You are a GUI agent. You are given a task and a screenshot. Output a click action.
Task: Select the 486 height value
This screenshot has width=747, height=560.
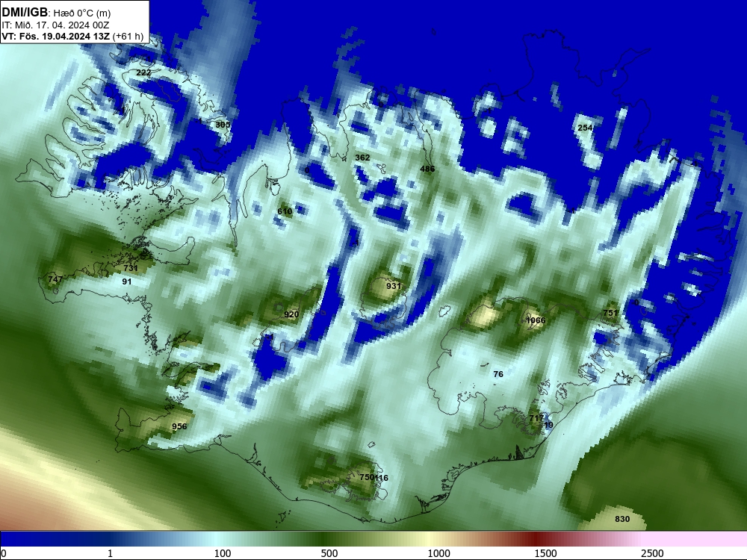pyautogui.click(x=427, y=169)
